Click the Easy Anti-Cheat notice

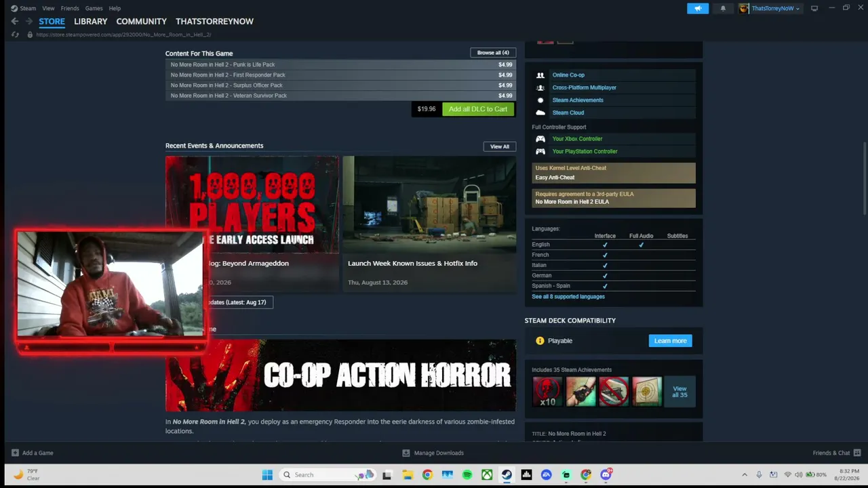614,173
